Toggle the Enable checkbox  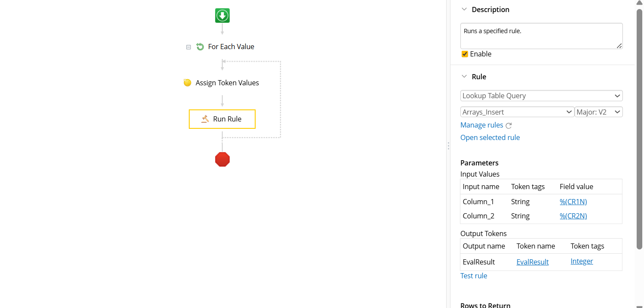(465, 54)
